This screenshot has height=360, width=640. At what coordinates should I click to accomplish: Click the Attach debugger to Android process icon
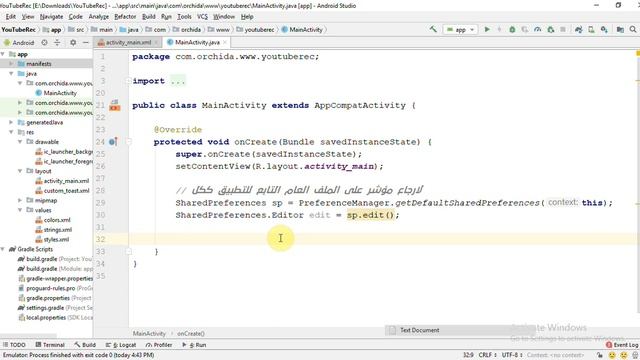click(551, 29)
